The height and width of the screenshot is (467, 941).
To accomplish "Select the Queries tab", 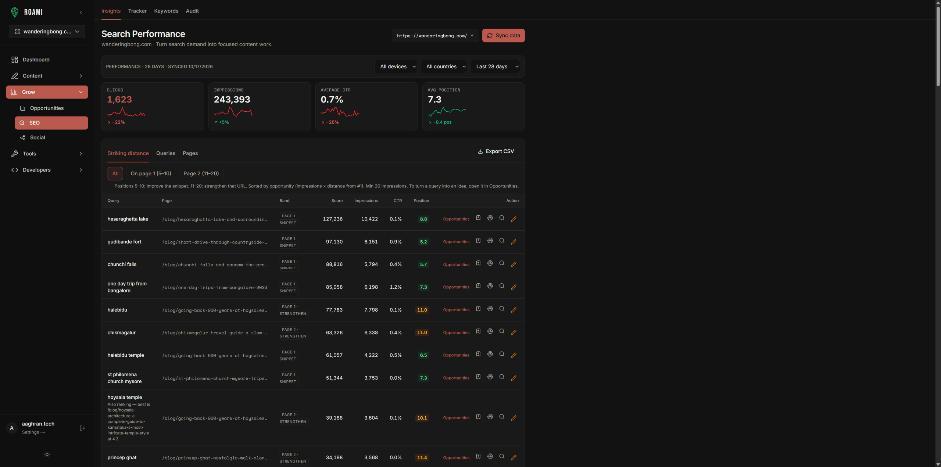I will (166, 153).
